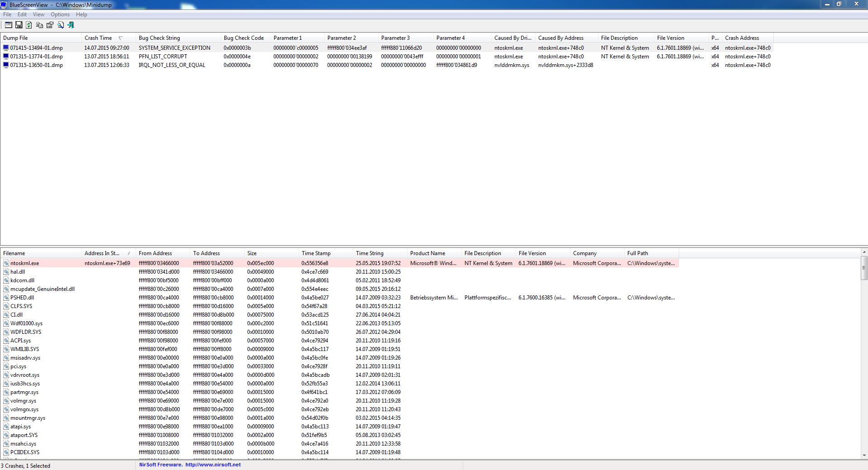Image resolution: width=868 pixels, height=470 pixels.
Task: Click the Save Selected Items floppy icon
Action: pos(19,25)
